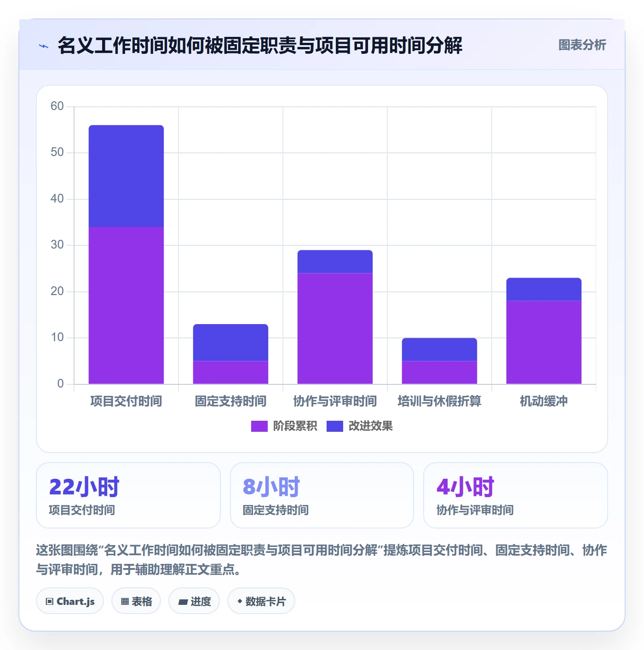Viewport: 644px width, 650px height.
Task: Toggle the 改进效果 legend color swatch
Action: [334, 426]
